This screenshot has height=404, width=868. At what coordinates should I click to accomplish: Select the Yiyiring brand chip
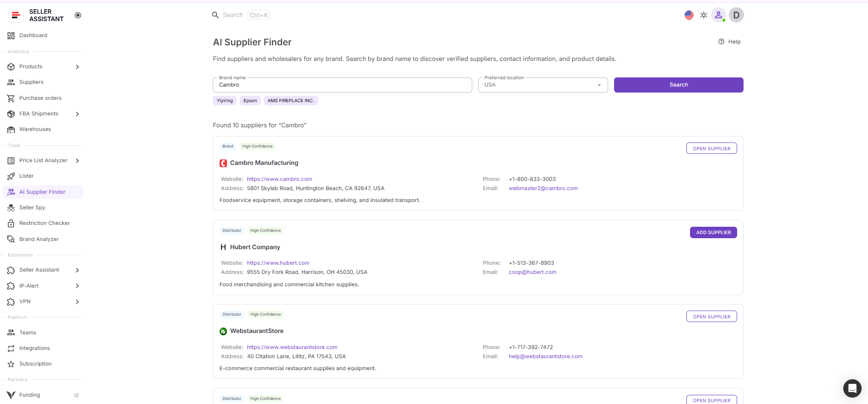[x=225, y=101]
